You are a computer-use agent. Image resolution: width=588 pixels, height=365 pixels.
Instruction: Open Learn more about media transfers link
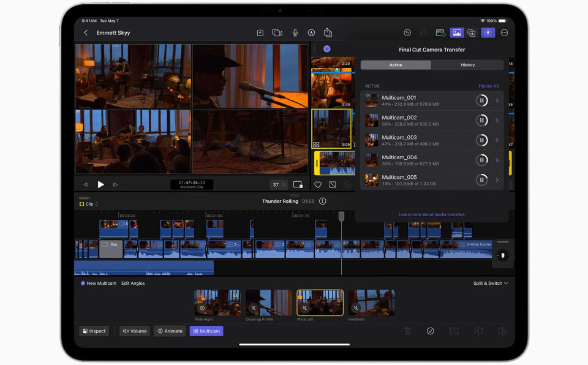(432, 214)
